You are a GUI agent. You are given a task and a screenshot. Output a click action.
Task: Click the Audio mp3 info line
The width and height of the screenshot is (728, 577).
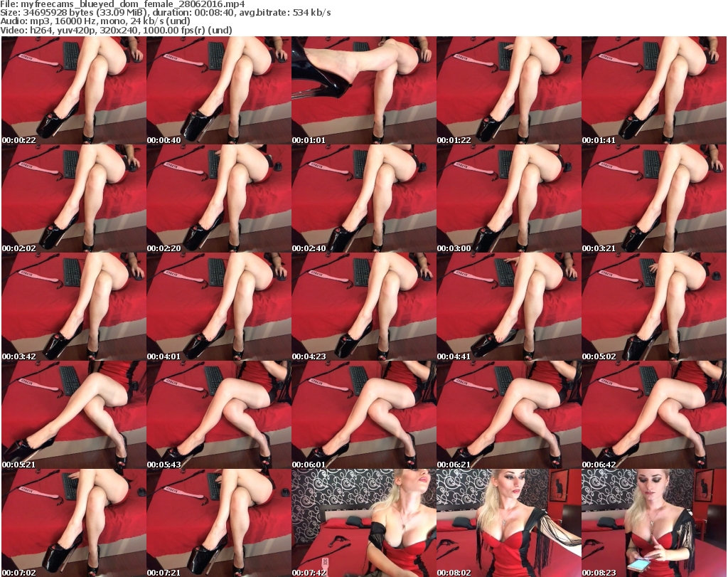95,21
